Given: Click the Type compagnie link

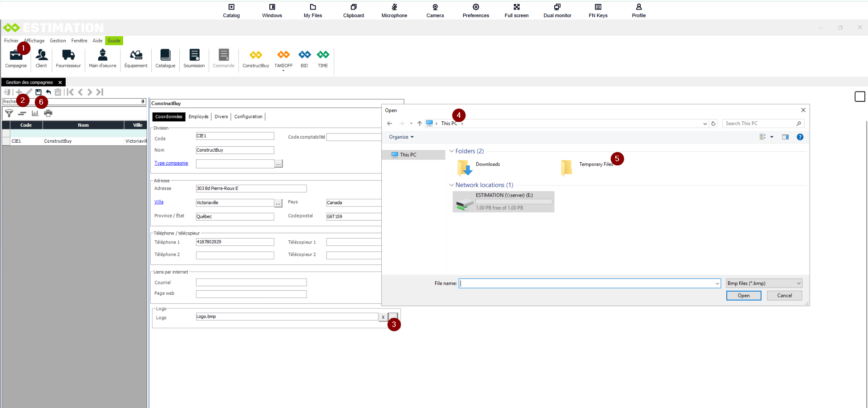Looking at the screenshot, I should point(171,163).
